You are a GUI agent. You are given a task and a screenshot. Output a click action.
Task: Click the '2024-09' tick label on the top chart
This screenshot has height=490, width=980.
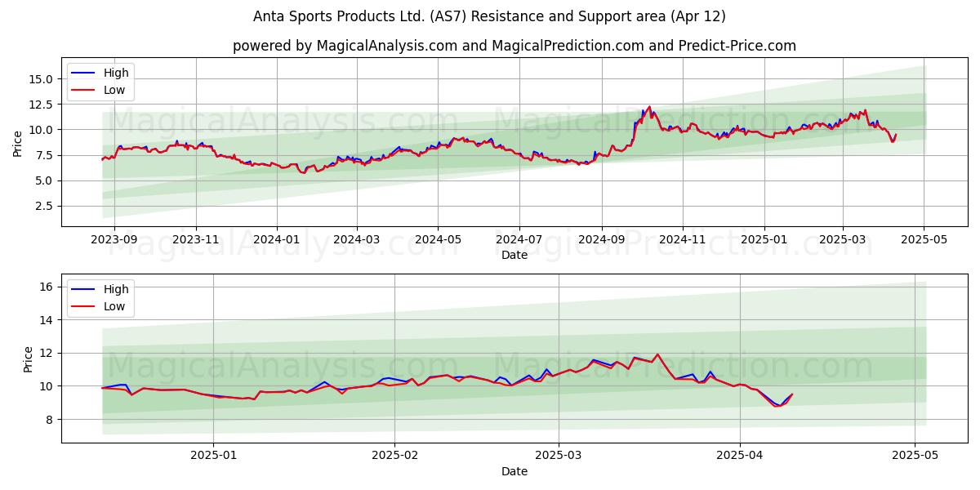tap(602, 240)
